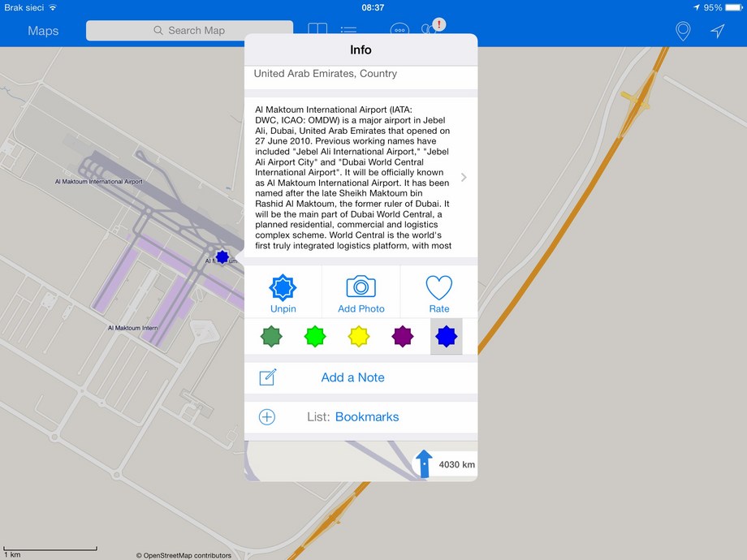This screenshot has width=747, height=560.
Task: Tap the Add Photo label
Action: tap(361, 308)
